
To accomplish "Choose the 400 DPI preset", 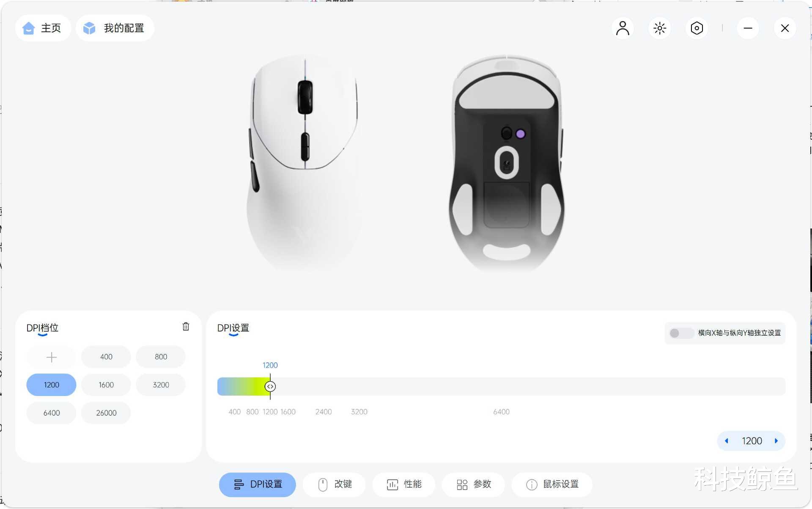I will pyautogui.click(x=106, y=357).
